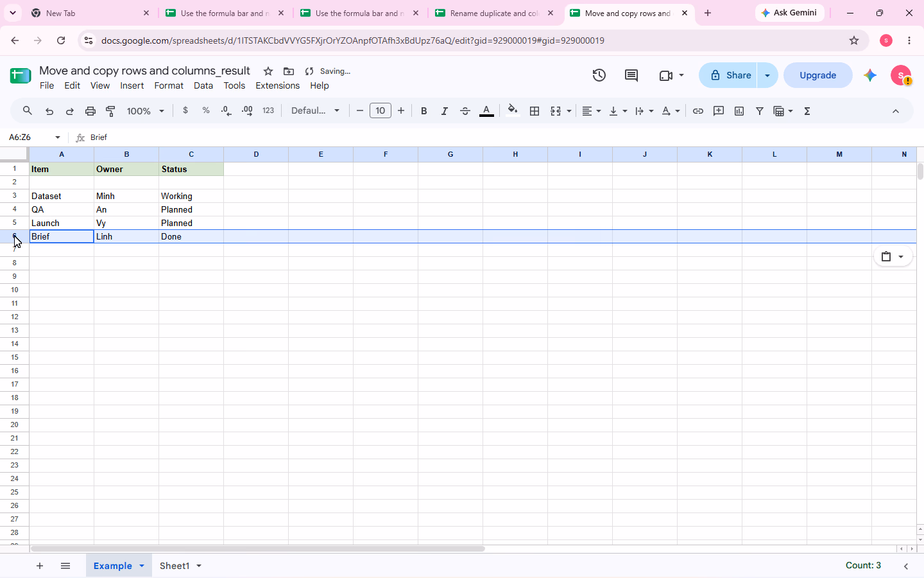
Task: Open the fill color picker
Action: click(x=512, y=111)
